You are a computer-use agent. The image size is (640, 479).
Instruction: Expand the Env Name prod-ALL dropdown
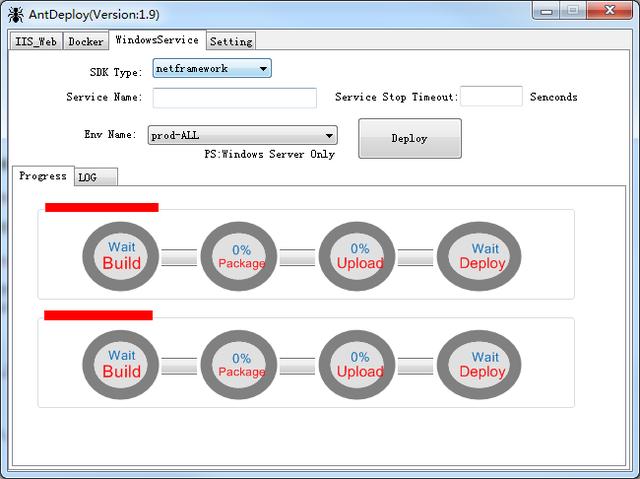(x=242, y=135)
